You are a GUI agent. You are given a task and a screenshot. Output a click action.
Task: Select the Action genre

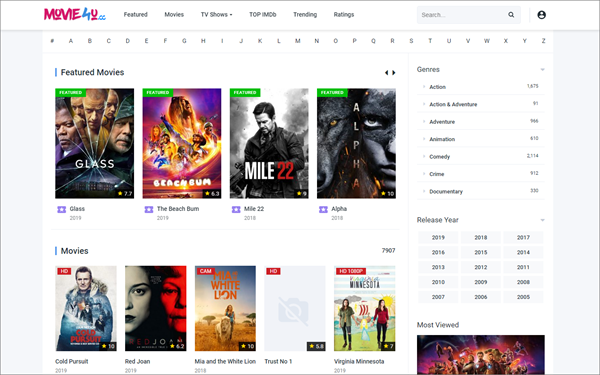(437, 87)
